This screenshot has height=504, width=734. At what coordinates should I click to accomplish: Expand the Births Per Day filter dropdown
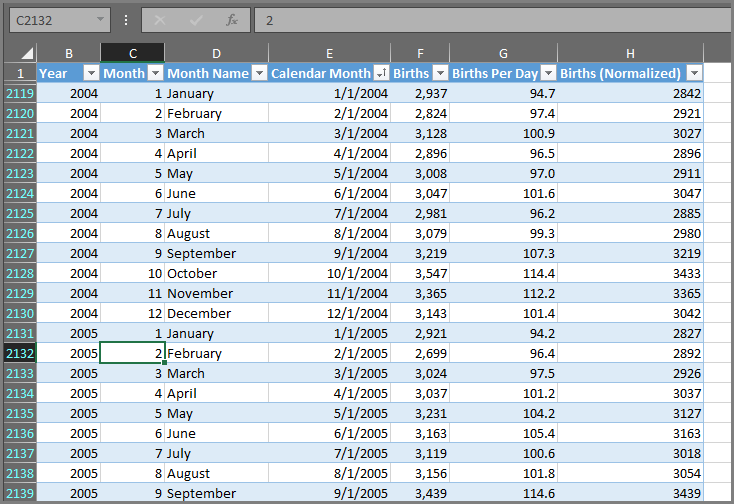tap(548, 73)
